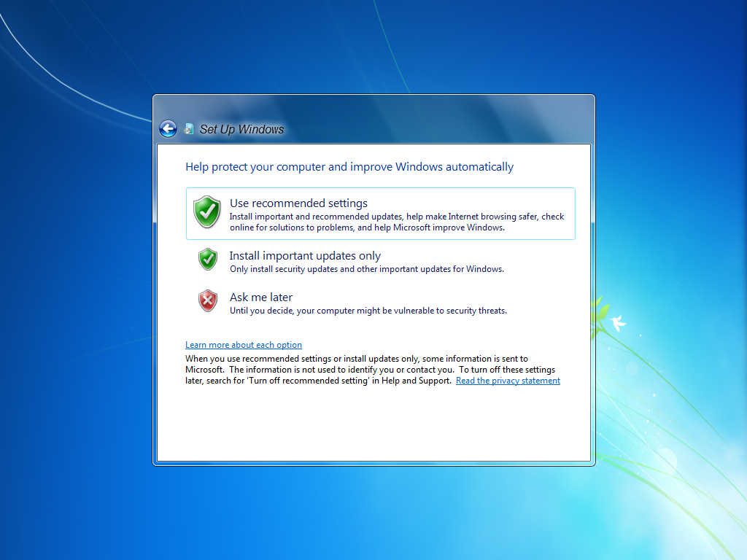Pick the Ask me later option

point(380,303)
